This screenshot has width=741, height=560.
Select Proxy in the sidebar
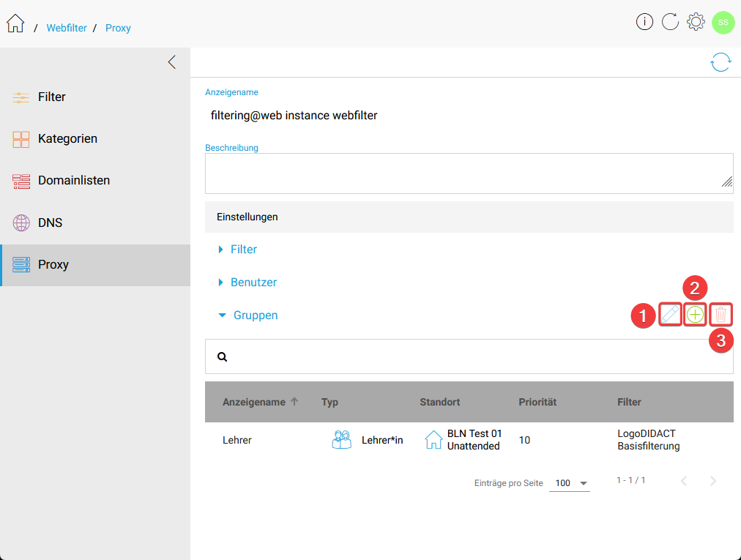click(95, 265)
